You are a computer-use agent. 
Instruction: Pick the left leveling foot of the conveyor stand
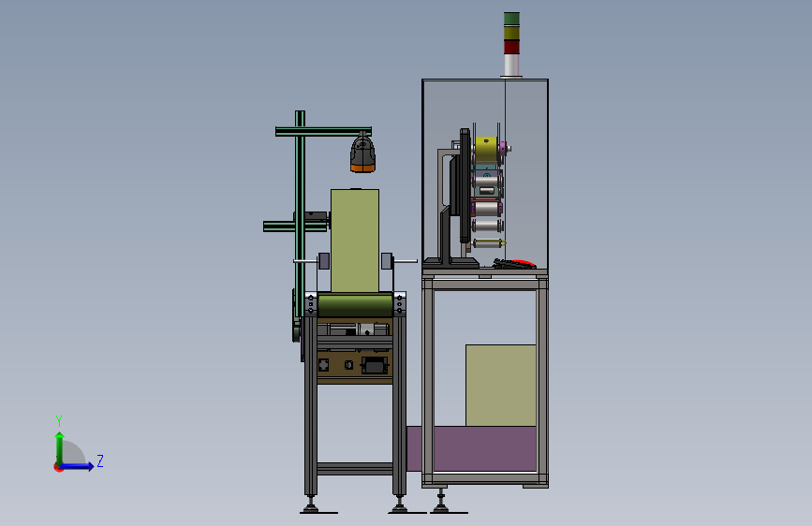click(x=311, y=504)
